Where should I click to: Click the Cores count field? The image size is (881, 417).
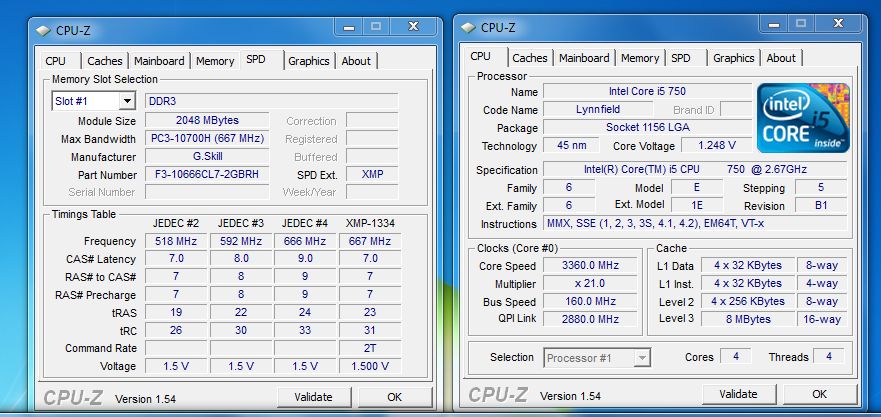(735, 356)
